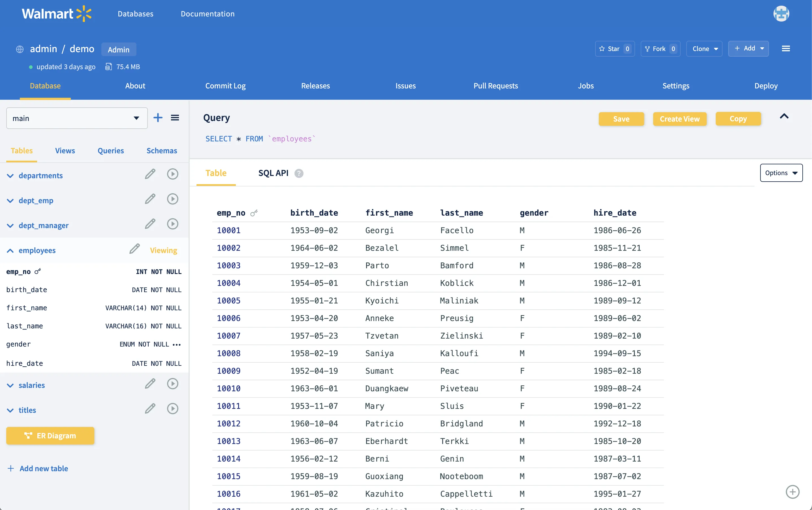Switch to the Schemas tab
Image resolution: width=812 pixels, height=510 pixels.
(x=161, y=151)
